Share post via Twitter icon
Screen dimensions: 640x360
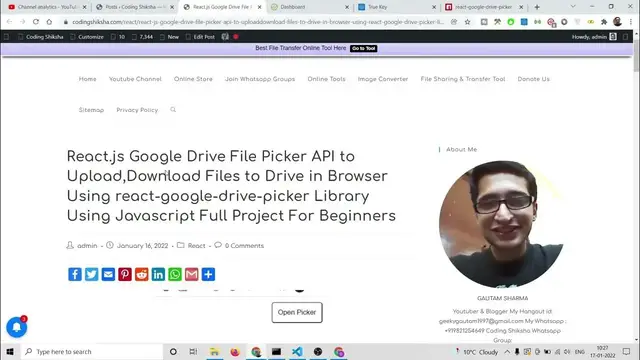pos(91,274)
